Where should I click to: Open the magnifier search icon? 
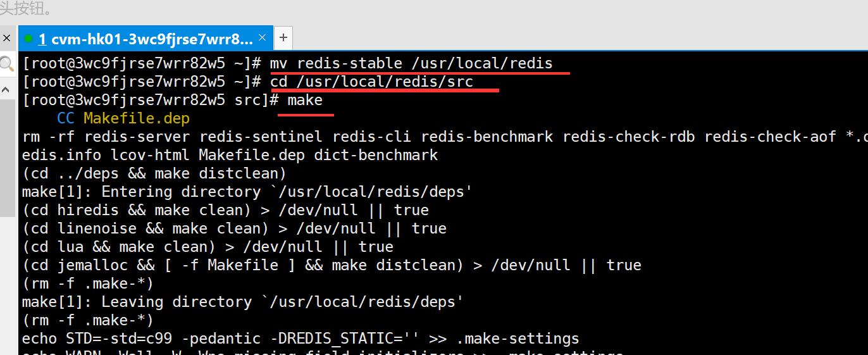[6, 64]
